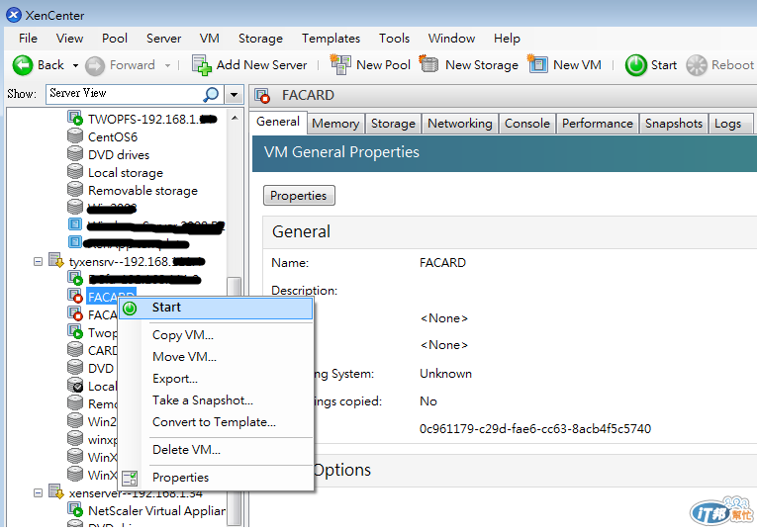758x532 pixels.
Task: Open the Help menu
Action: [x=507, y=39]
